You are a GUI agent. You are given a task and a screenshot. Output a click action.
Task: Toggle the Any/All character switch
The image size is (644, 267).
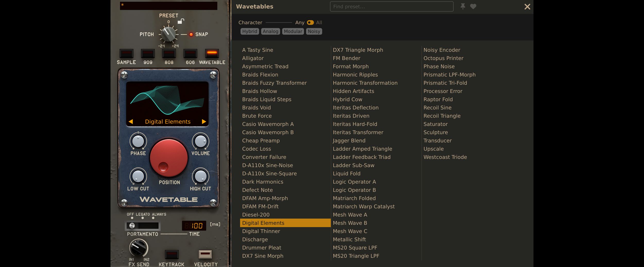tap(310, 23)
